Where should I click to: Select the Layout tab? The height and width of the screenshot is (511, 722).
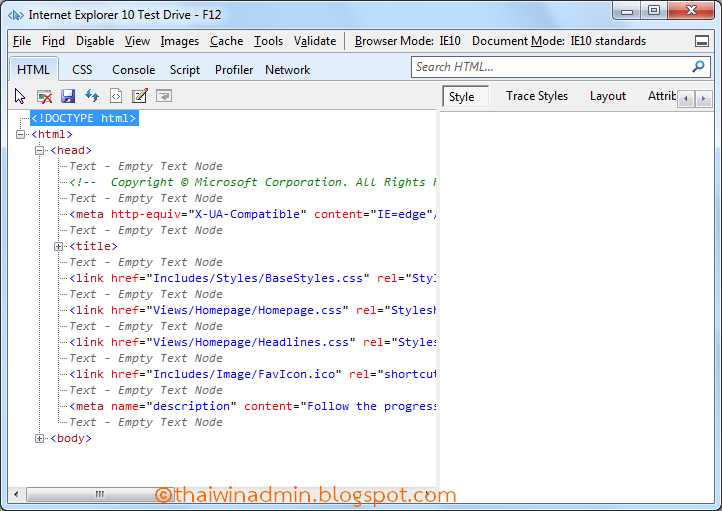(608, 96)
